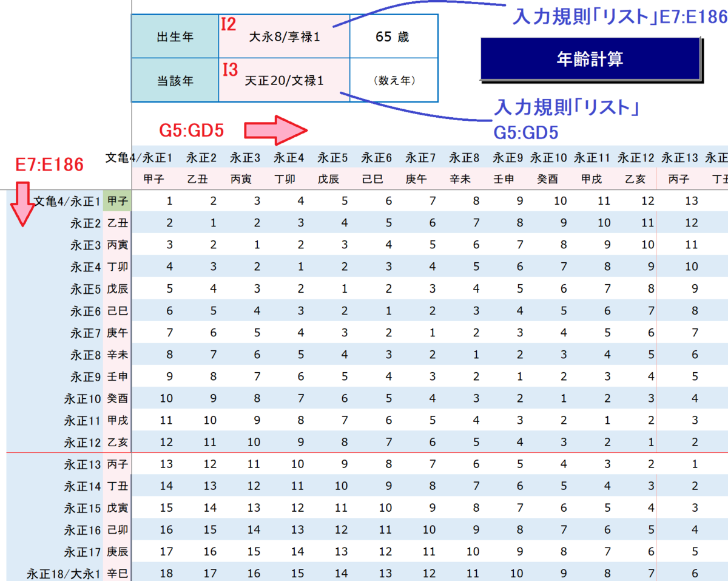Select the 癸酉 cell beside row 永正10
This screenshot has height=581, width=728.
(x=117, y=399)
